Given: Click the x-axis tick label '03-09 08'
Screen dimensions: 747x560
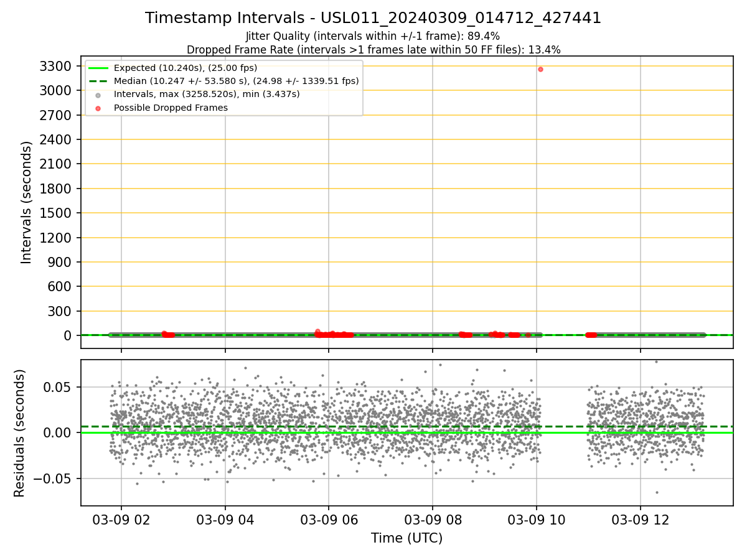Looking at the screenshot, I should point(433,520).
